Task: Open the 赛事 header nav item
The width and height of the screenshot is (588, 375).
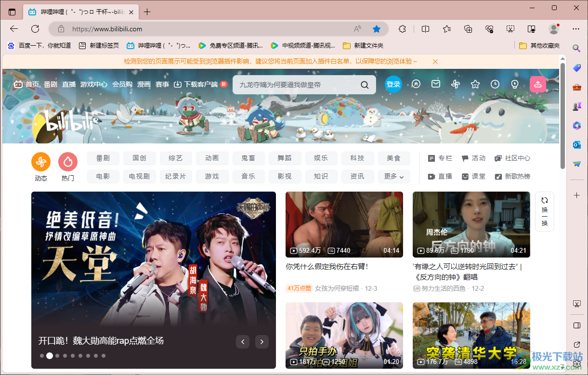Action: pos(162,84)
